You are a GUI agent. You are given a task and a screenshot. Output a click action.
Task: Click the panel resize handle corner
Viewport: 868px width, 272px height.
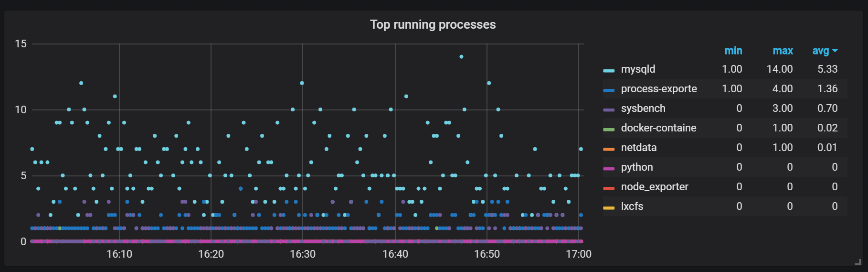point(858,262)
